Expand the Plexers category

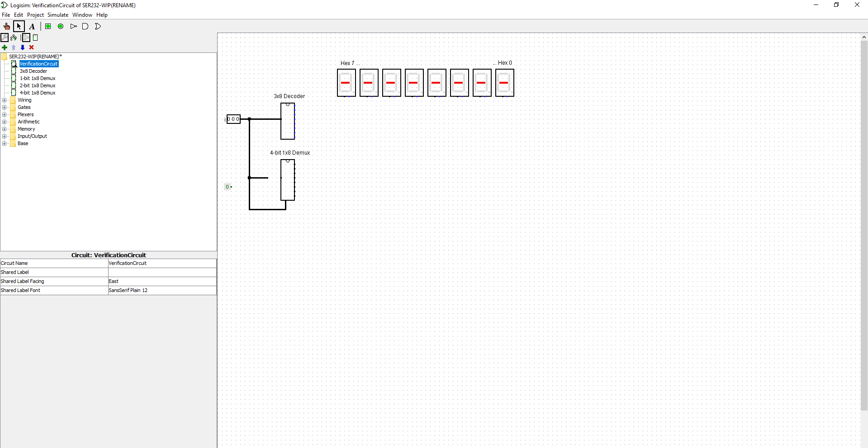click(x=5, y=114)
